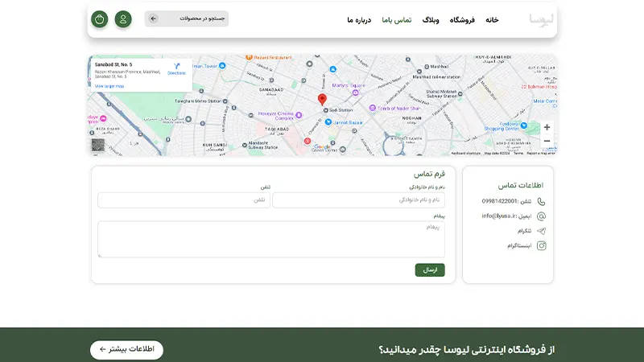Image resolution: width=644 pixels, height=362 pixels.
Task: Click the Hoveyze Cinema Complex marker
Action: [x=299, y=115]
